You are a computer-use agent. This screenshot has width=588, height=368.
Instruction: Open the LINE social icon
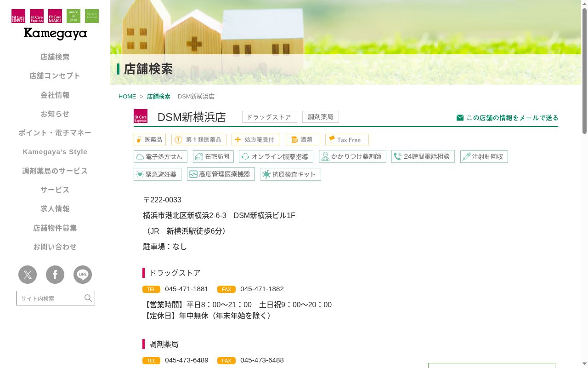(x=83, y=275)
